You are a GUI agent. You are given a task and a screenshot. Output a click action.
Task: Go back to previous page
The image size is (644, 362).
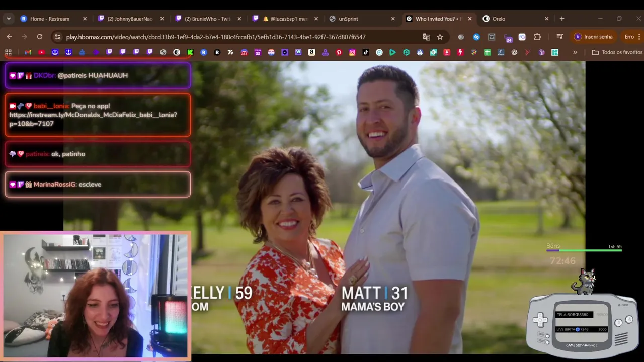coord(9,37)
